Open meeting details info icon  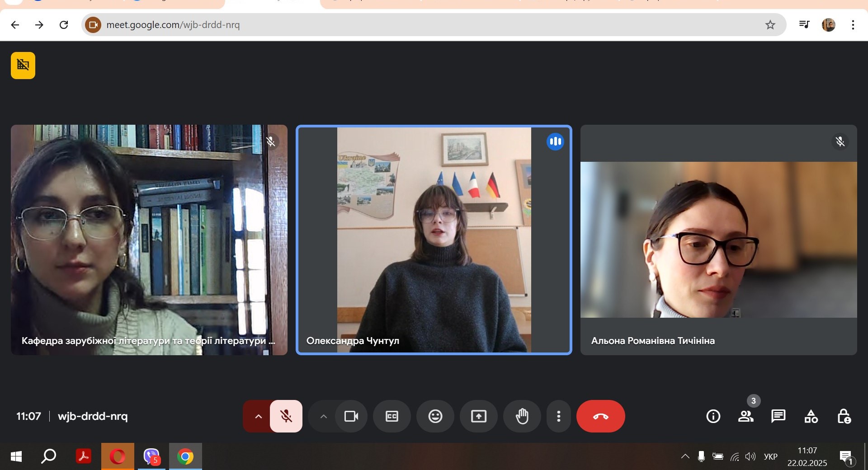point(713,416)
